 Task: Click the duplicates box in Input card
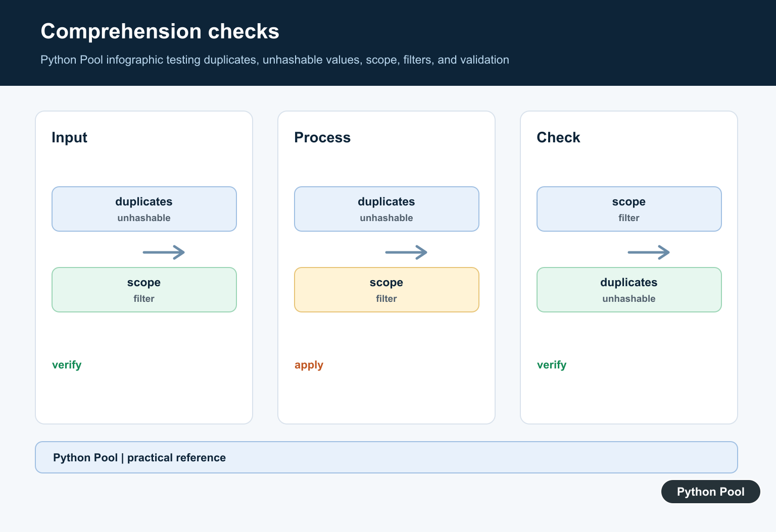[144, 209]
